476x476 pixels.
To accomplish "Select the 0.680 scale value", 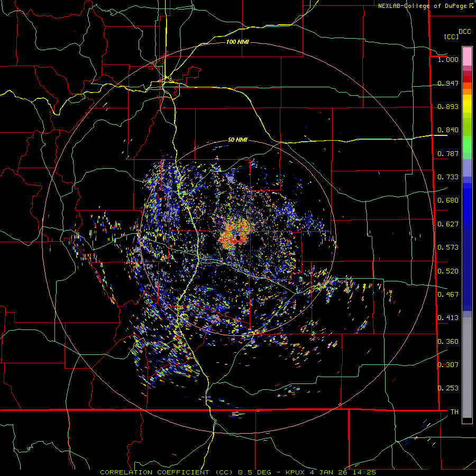I will click(x=448, y=200).
